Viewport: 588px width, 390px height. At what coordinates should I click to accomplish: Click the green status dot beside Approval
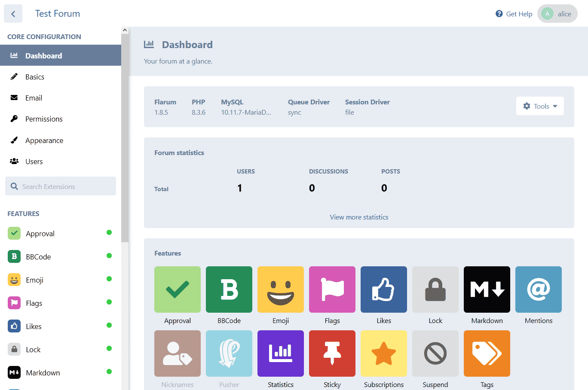(x=109, y=232)
